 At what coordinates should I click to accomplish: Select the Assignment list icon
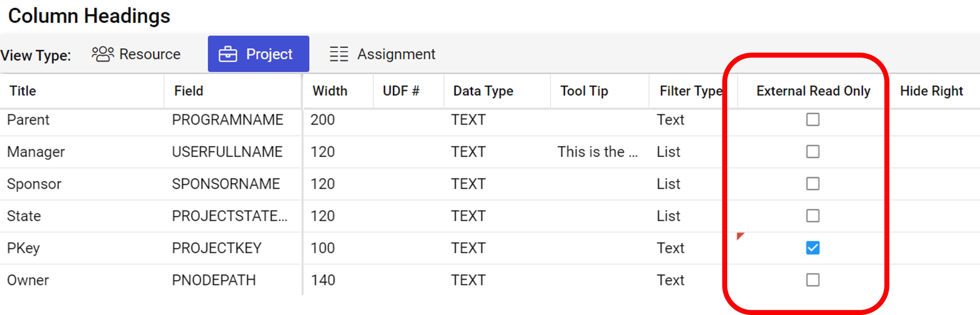(338, 53)
